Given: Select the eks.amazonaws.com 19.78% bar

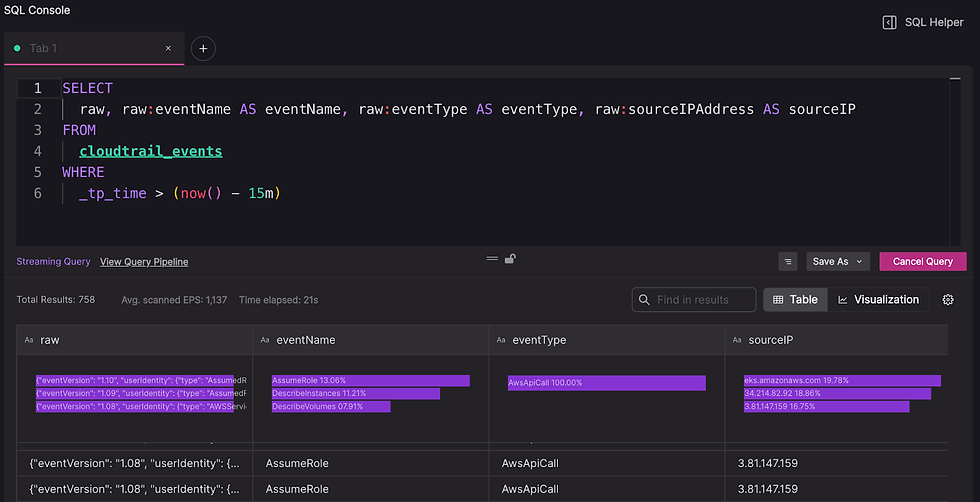Looking at the screenshot, I should point(842,381).
